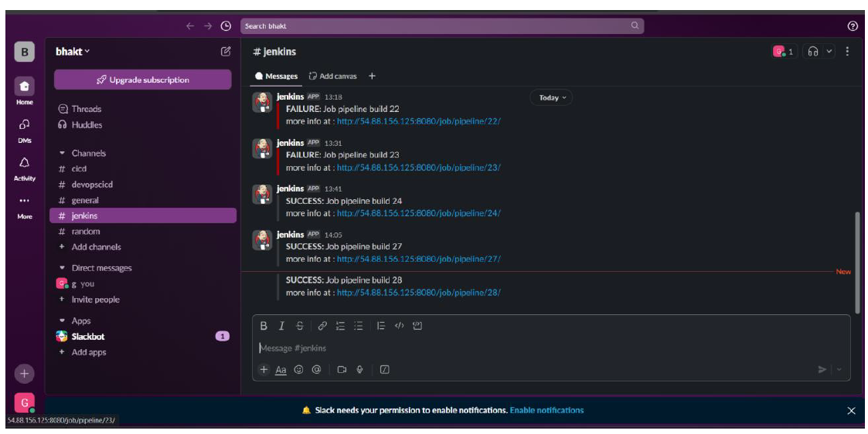Open the G user profile avatar
868x434 pixels.
pyautogui.click(x=25, y=403)
